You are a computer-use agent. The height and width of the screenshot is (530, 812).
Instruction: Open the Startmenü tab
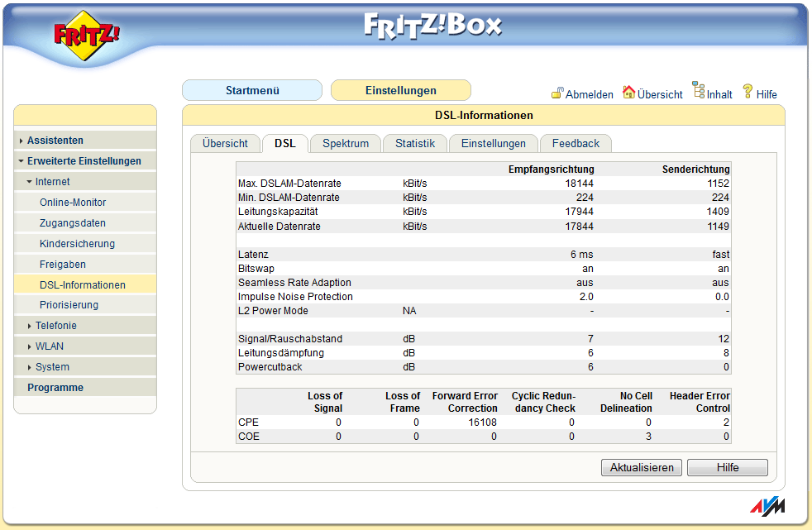pyautogui.click(x=252, y=90)
